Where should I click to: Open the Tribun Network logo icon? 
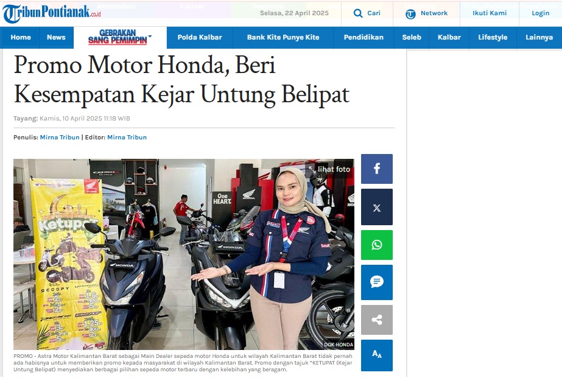pyautogui.click(x=410, y=14)
